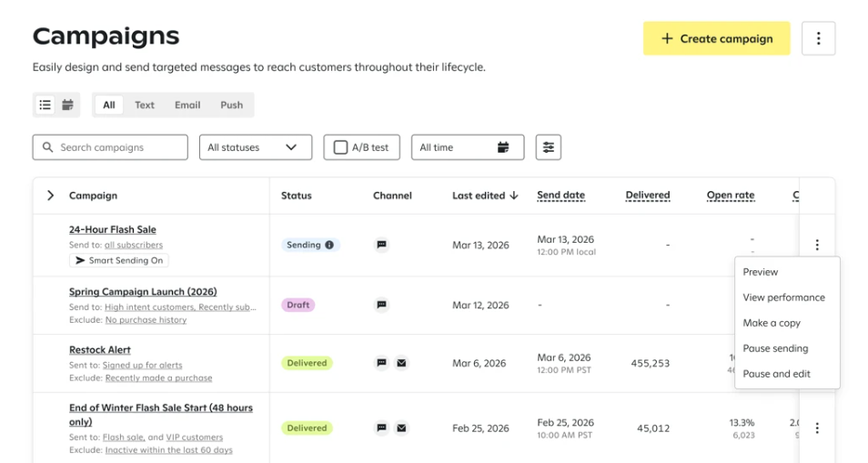
Task: Click 24-Hour Flash Sale SMS channel icon
Action: 381,245
